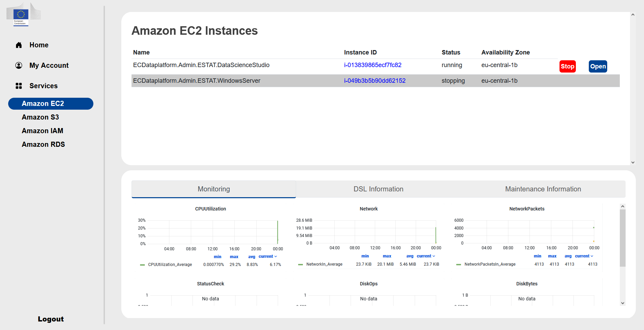The image size is (644, 330).
Task: Click the Instance ID column header
Action: click(x=360, y=52)
